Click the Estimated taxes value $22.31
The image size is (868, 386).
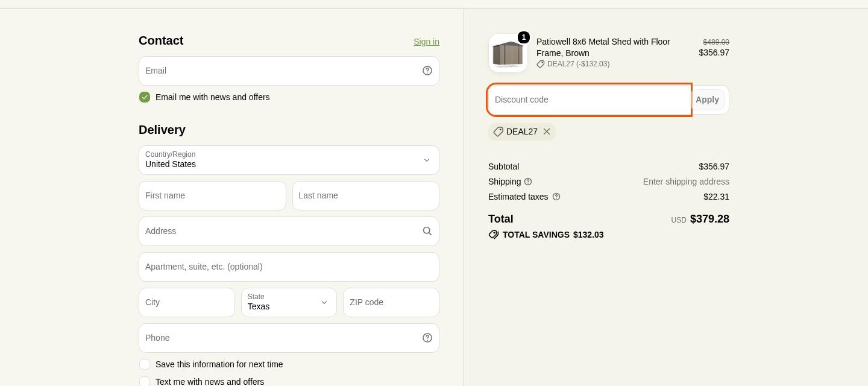click(716, 197)
